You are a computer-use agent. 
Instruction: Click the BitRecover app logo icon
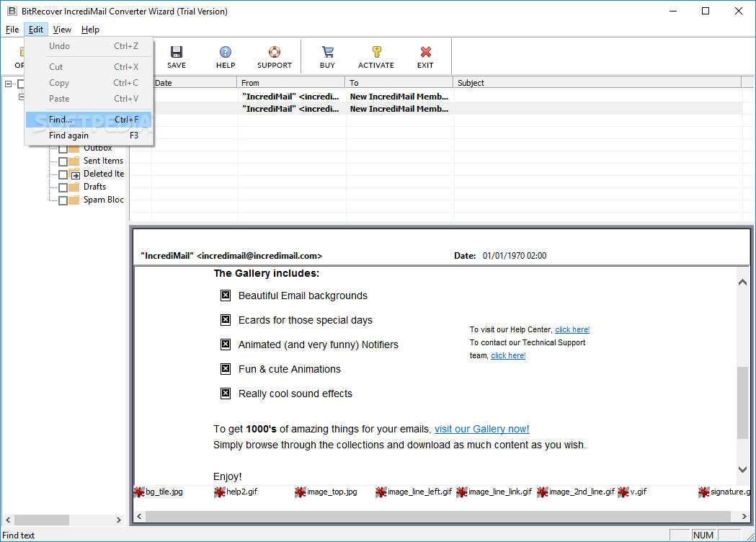pyautogui.click(x=12, y=11)
